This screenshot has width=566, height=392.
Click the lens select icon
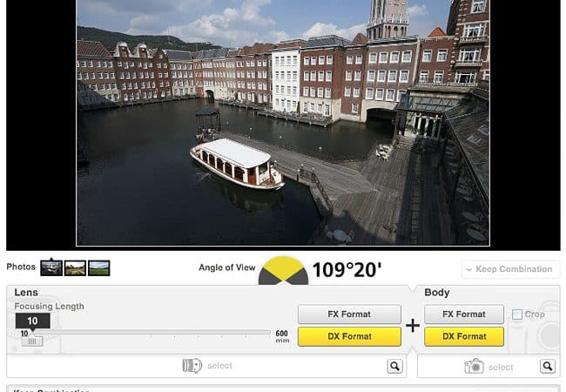coord(192,366)
